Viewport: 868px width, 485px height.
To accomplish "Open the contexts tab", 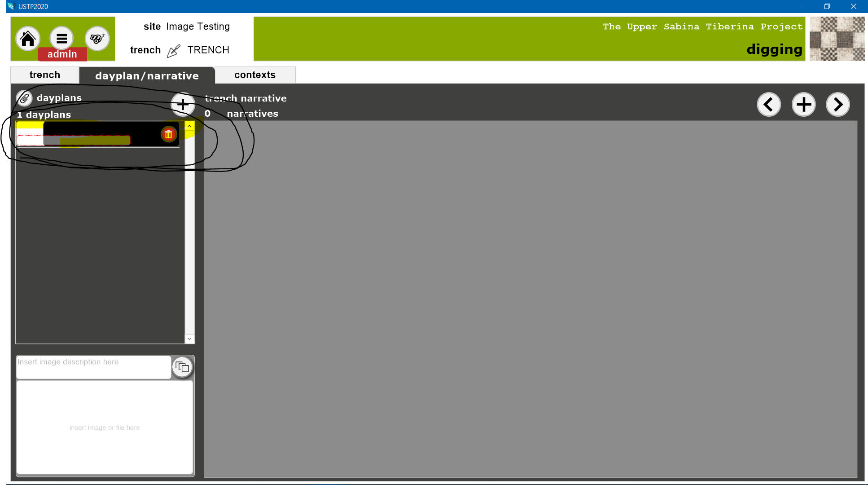I will point(254,75).
